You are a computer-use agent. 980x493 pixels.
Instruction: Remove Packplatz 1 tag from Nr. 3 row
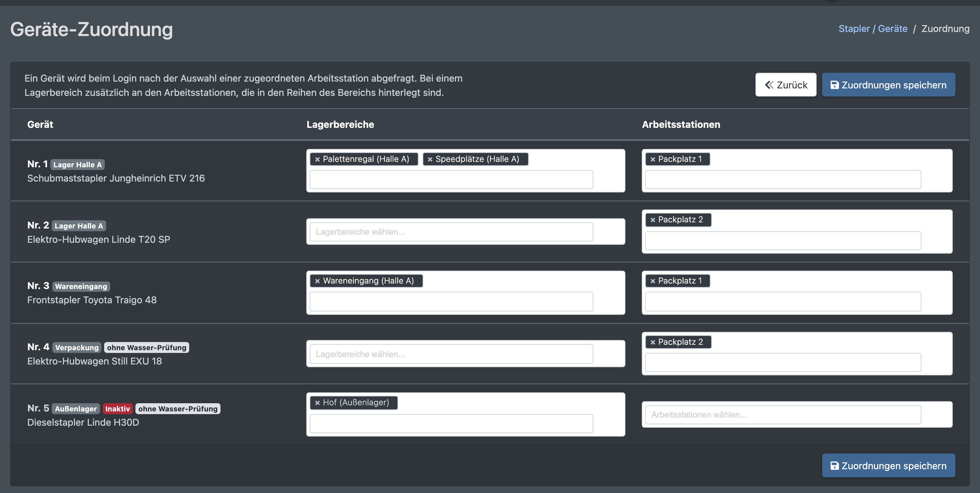(x=653, y=281)
